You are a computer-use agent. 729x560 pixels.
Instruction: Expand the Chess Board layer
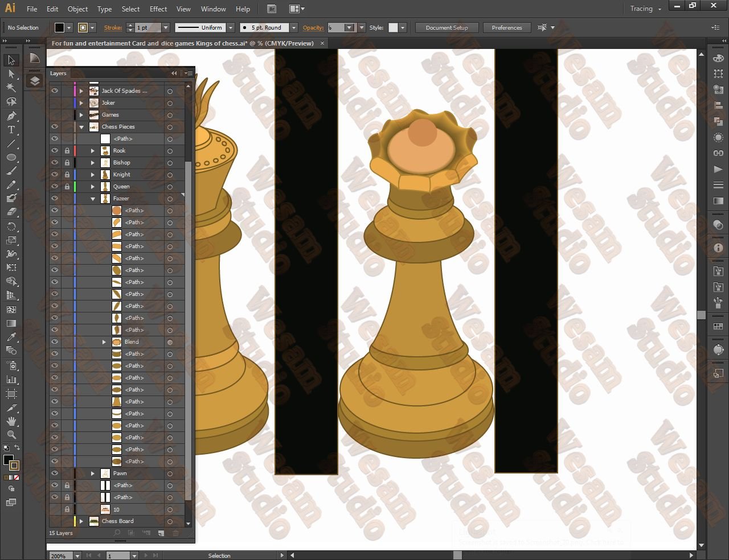(x=81, y=521)
